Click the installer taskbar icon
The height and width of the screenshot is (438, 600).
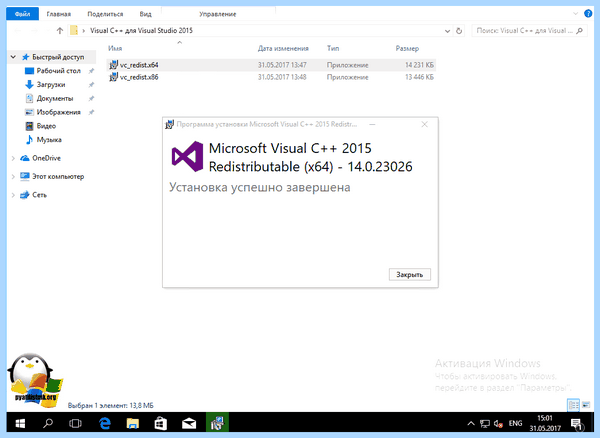[x=217, y=423]
